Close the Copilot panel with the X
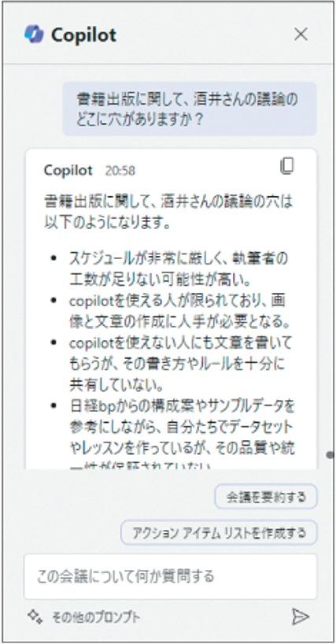 301,35
